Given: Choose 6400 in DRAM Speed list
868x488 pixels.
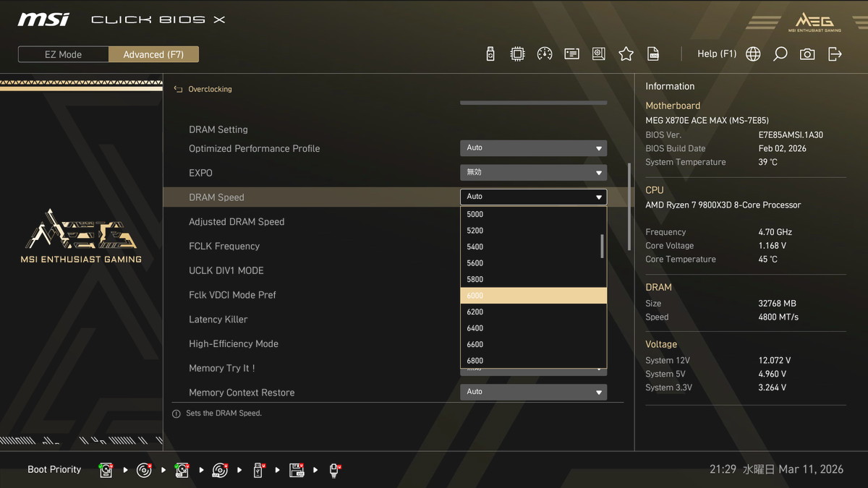Looking at the screenshot, I should (x=533, y=328).
